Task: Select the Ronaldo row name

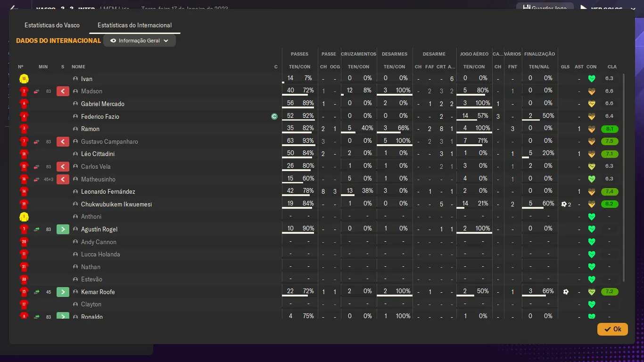Action: [x=92, y=317]
